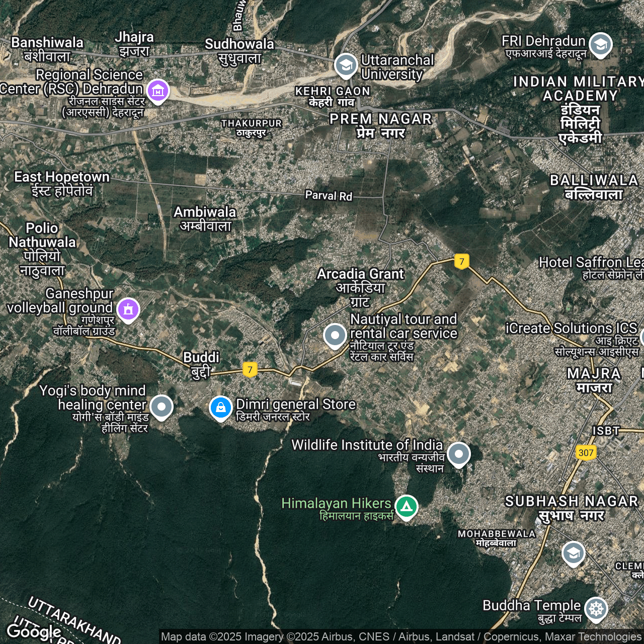Click the Uttaranchal University marker icon
The image size is (644, 644).
[x=346, y=65]
